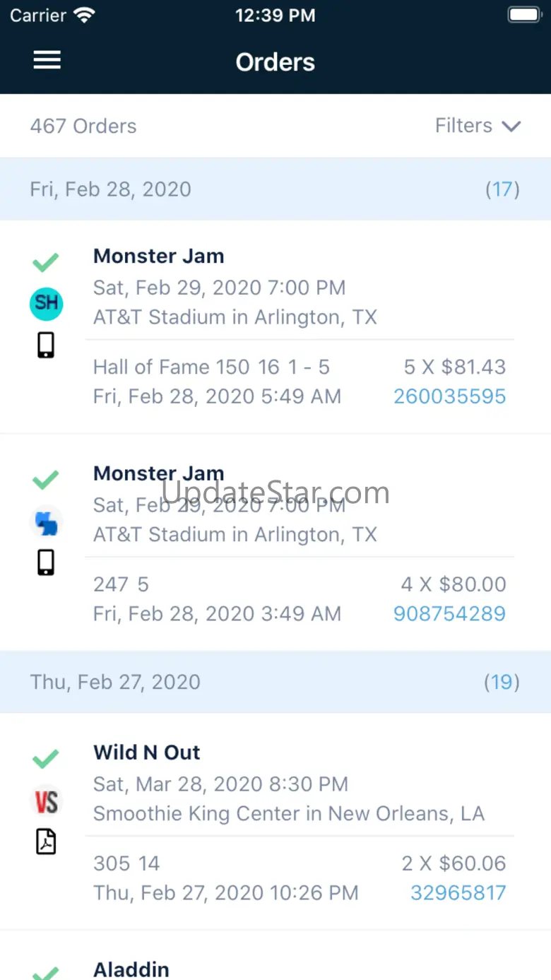Select the Wild N Out order title

[x=147, y=752]
